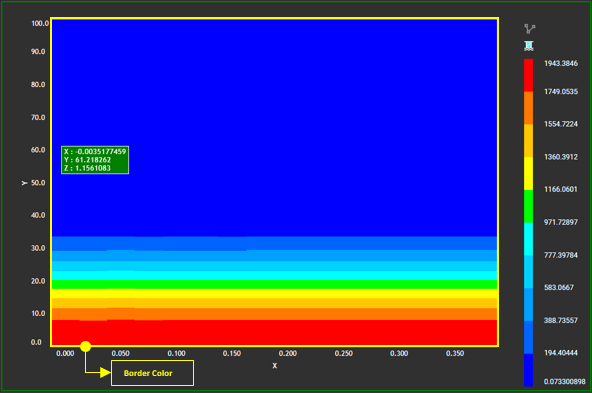Select legend value 194.40444
This screenshot has height=393, width=592.
(x=561, y=353)
